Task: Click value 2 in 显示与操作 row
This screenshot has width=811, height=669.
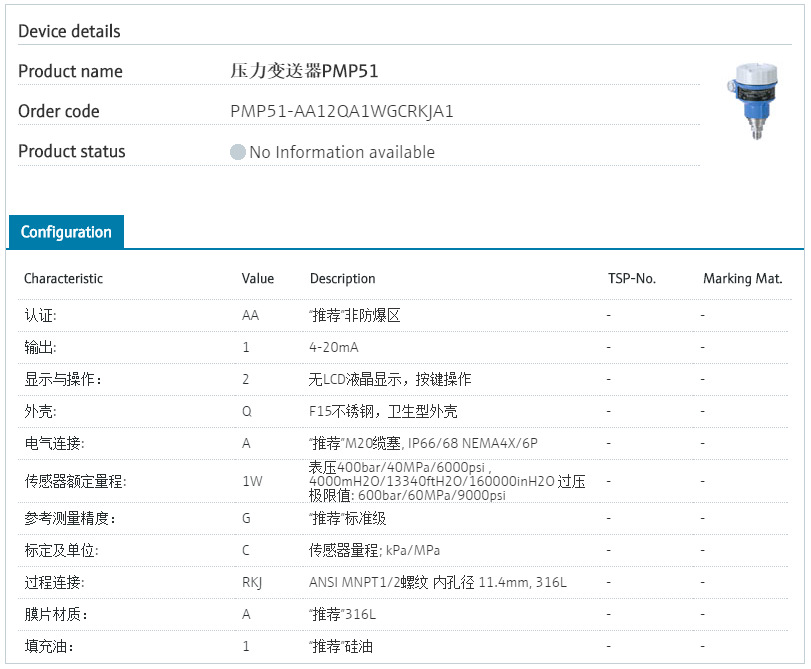Action: [246, 379]
